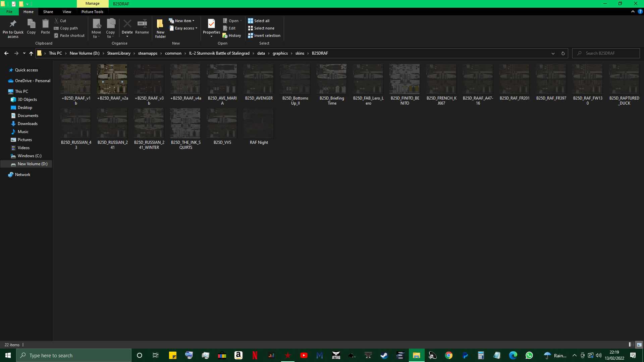Click Paste shortcut in the ribbon
The width and height of the screenshot is (644, 362).
point(69,36)
